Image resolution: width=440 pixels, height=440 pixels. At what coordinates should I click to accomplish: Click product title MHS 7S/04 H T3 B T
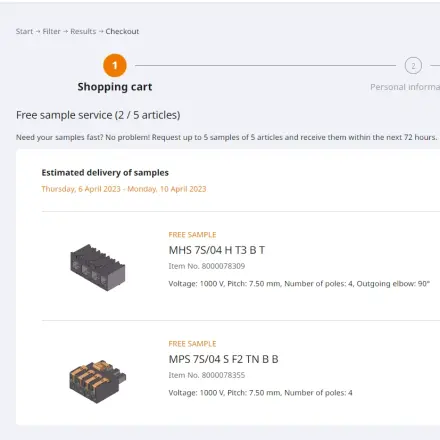(217, 250)
